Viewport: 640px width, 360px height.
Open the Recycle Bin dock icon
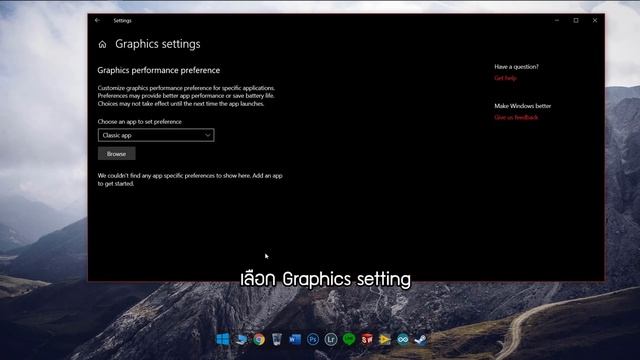click(277, 339)
